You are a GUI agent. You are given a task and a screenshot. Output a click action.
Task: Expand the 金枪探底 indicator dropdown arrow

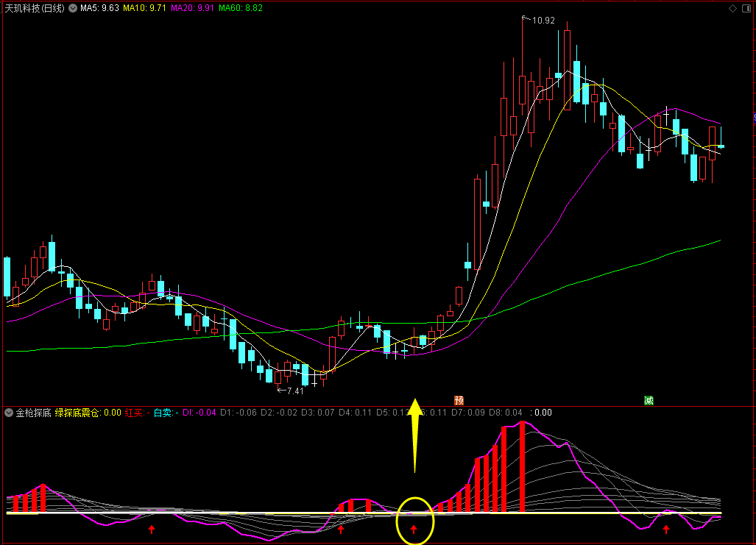tap(9, 413)
